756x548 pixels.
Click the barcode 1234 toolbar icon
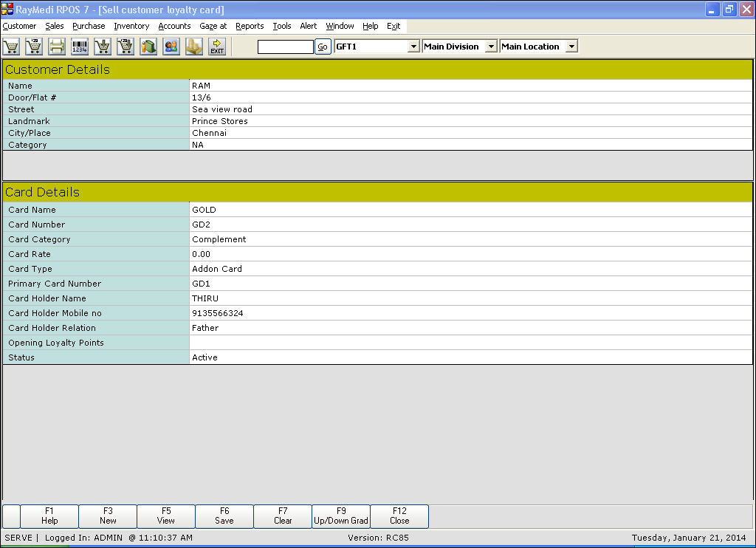coord(80,47)
